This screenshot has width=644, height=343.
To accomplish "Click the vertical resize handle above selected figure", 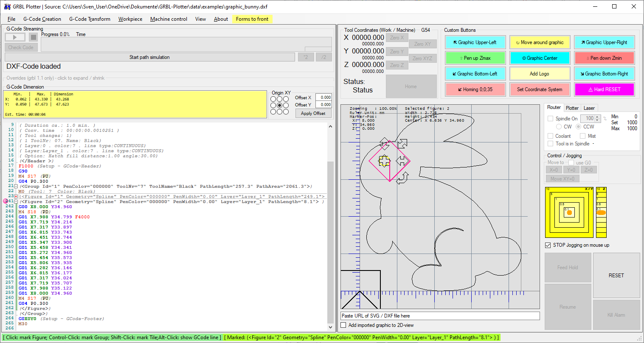I will [x=384, y=143].
